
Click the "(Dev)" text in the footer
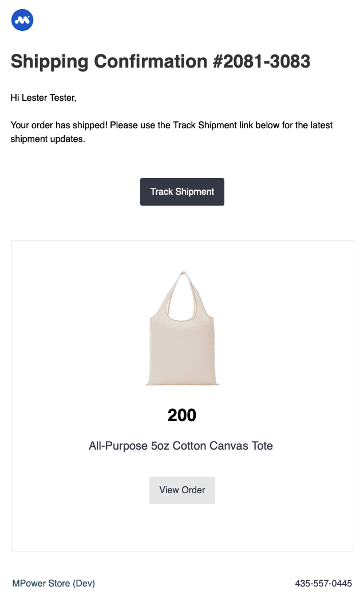pyautogui.click(x=84, y=584)
